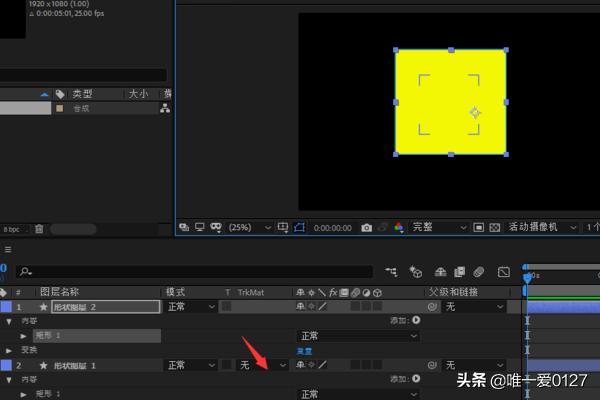Open the 活动摄像机 camera view dropdown
The image size is (600, 400).
(542, 227)
